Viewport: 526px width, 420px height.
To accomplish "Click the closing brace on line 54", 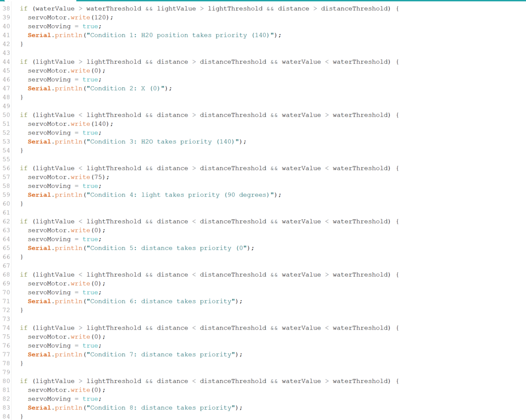I will [22, 151].
